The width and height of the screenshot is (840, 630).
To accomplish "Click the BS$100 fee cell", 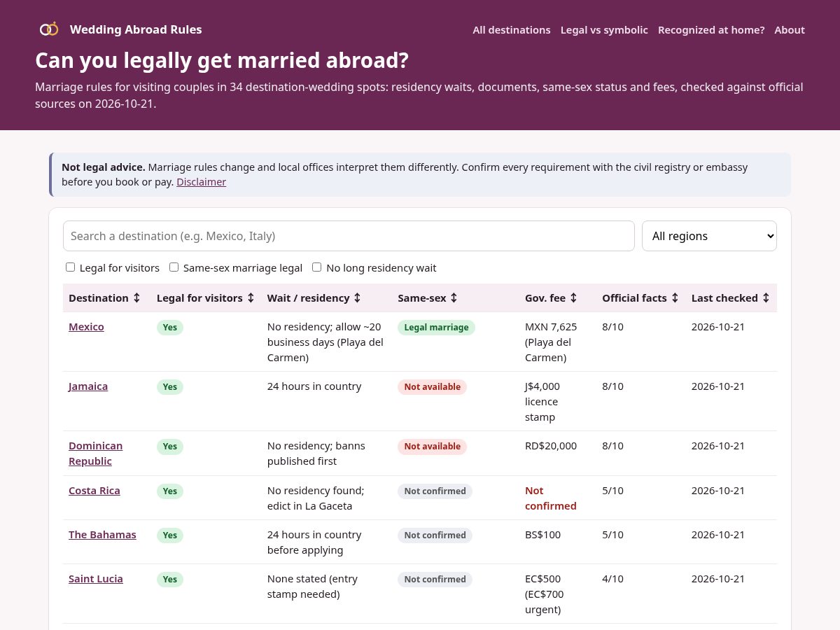I will point(542,535).
